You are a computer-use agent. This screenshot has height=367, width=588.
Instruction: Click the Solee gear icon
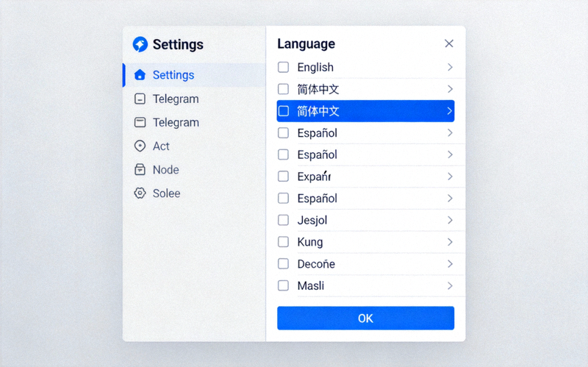point(140,193)
